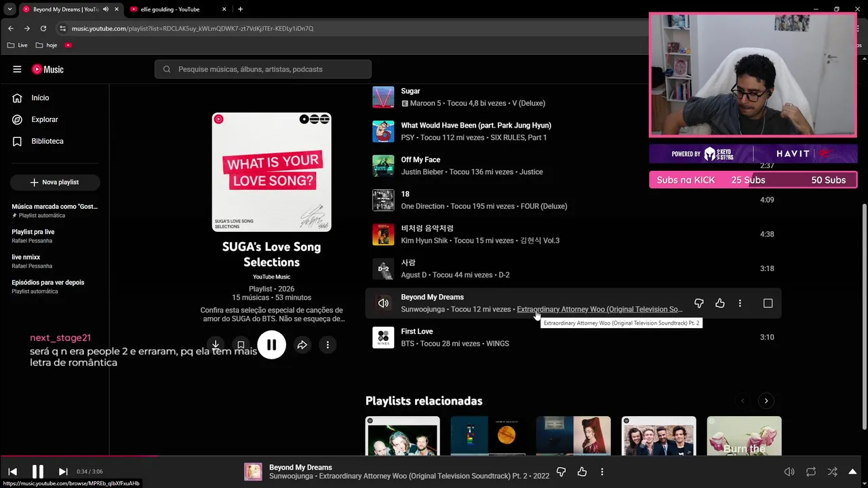Pause playback in player bar
The image size is (868, 488).
point(38,472)
